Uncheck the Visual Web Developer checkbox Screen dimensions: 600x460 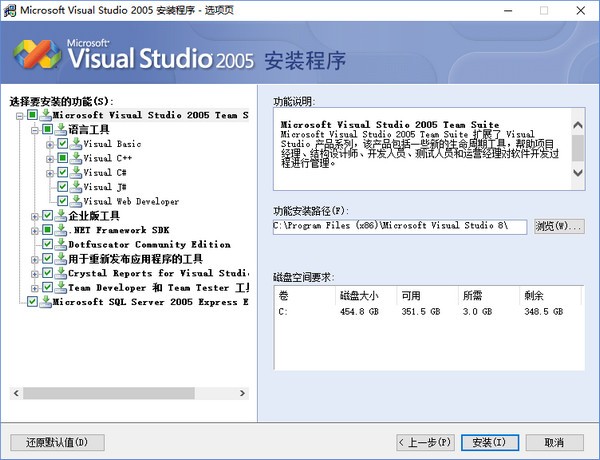pos(63,201)
